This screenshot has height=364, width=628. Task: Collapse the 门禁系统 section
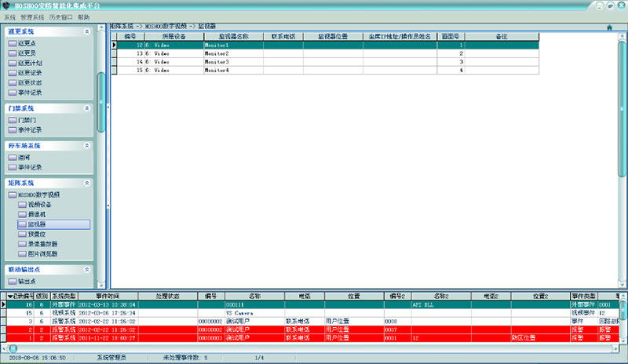click(x=87, y=107)
